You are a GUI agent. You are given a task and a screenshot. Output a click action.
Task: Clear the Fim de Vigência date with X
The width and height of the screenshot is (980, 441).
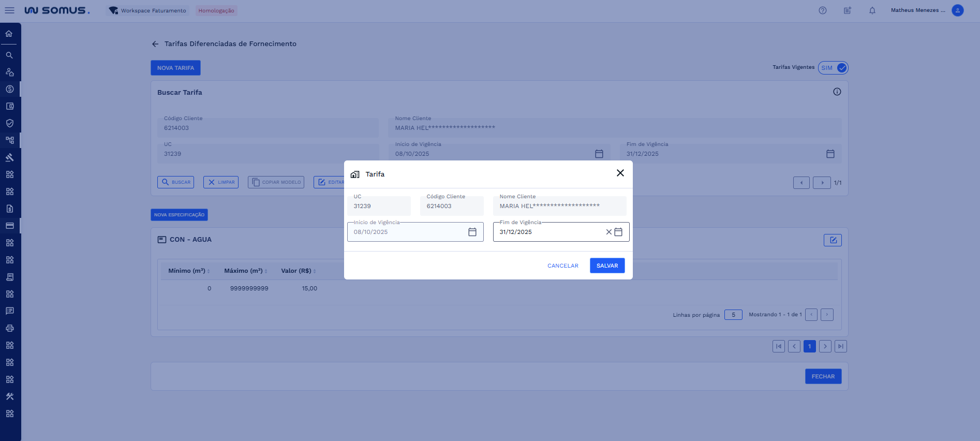coord(608,232)
